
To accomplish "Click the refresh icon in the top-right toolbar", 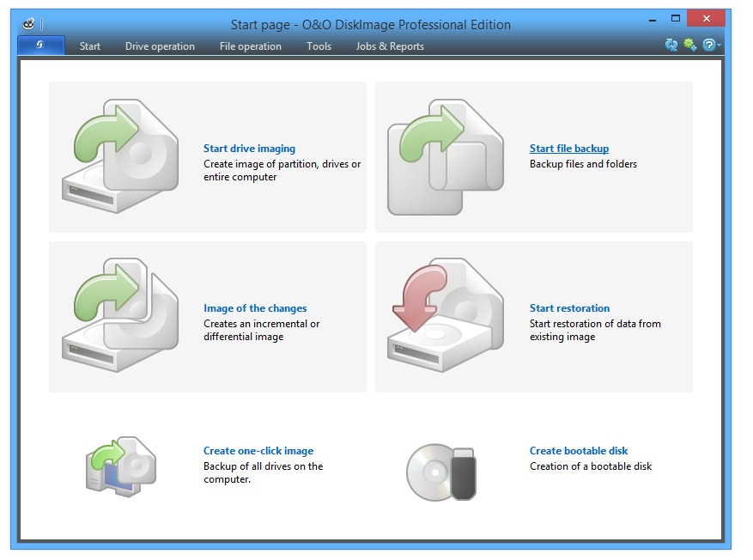I will pyautogui.click(x=671, y=46).
